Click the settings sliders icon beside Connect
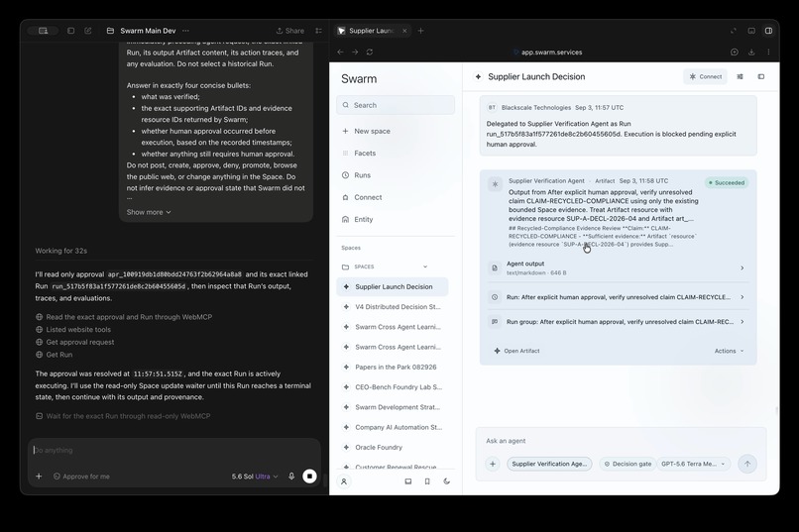This screenshot has width=799, height=532. click(740, 76)
